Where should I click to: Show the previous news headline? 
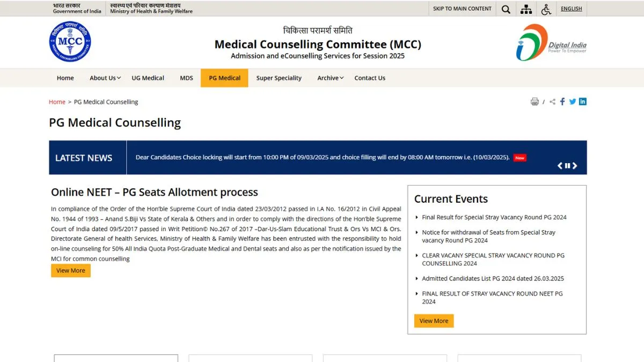tap(560, 166)
